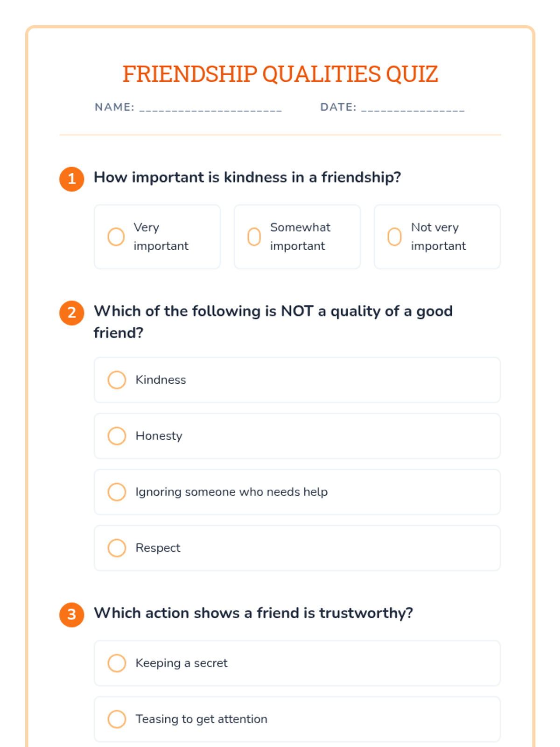Click the Name input line
The height and width of the screenshot is (747, 560).
point(210,108)
